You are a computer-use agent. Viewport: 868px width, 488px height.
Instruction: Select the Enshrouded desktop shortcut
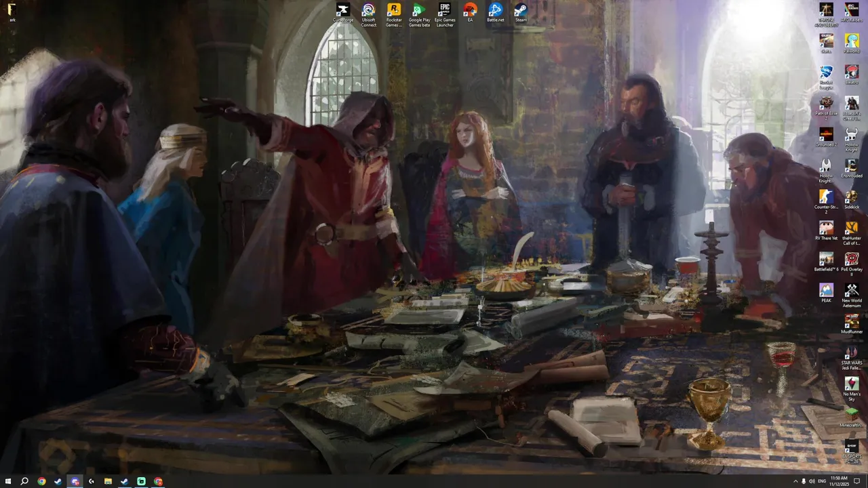(852, 169)
